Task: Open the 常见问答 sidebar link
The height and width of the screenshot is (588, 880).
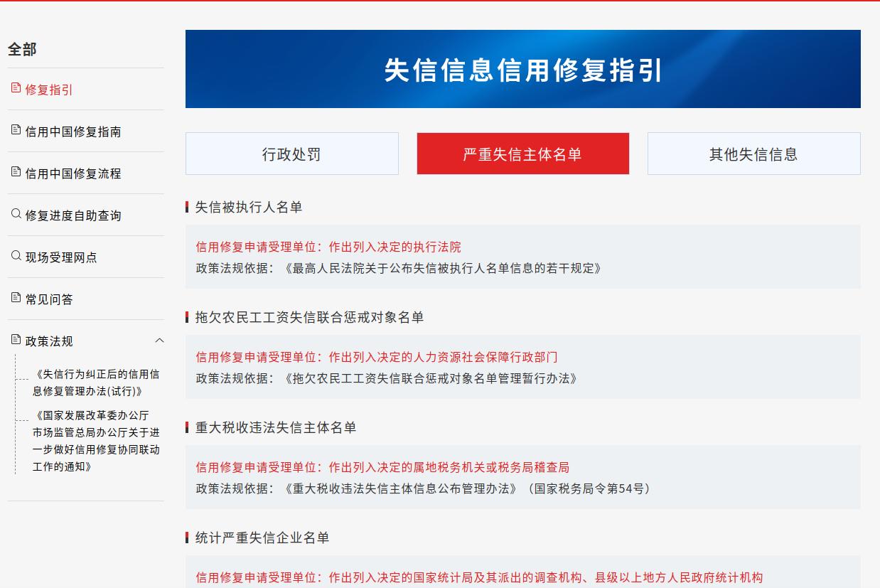Action: click(x=49, y=300)
